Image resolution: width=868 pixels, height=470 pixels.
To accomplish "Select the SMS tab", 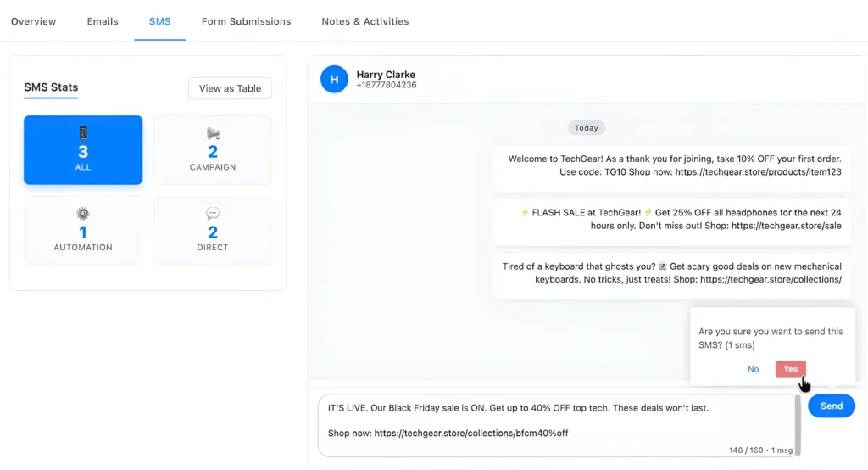I will pyautogui.click(x=159, y=21).
